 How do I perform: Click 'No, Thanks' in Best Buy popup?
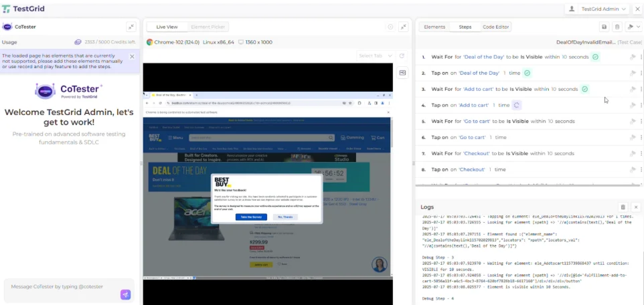pyautogui.click(x=285, y=217)
